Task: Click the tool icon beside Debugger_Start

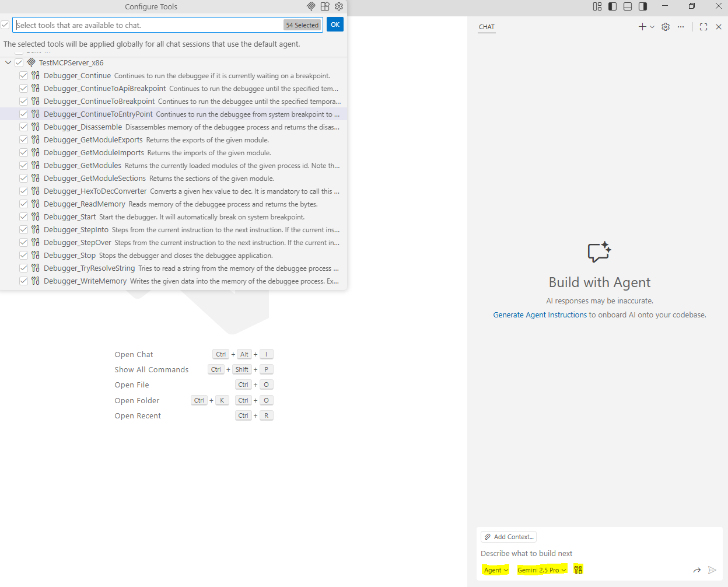Action: 36,216
